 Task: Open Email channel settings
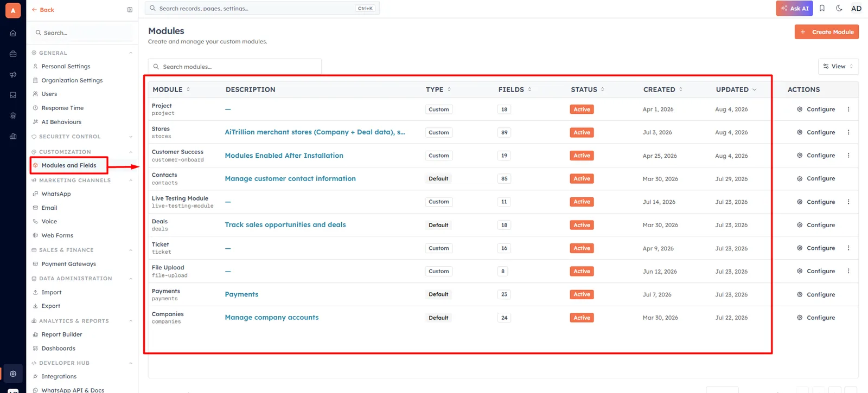click(x=49, y=208)
